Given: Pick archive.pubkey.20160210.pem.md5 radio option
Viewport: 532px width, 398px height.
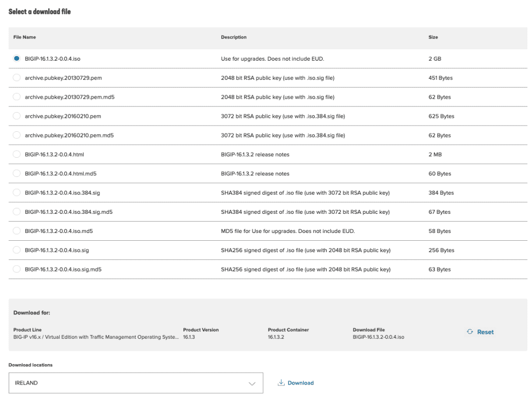Looking at the screenshot, I should pyautogui.click(x=17, y=135).
